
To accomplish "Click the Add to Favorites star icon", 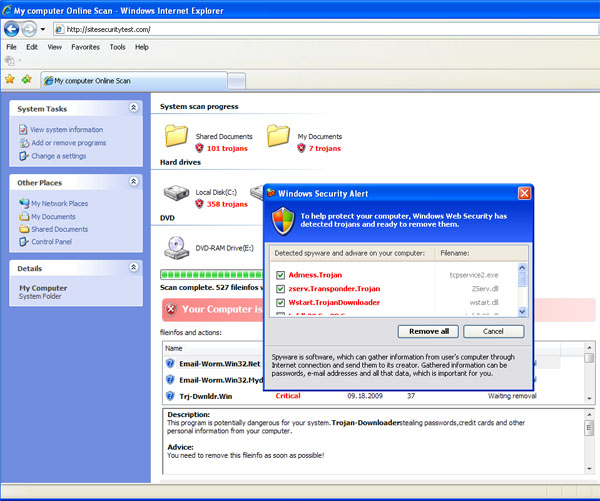I will click(x=26, y=80).
